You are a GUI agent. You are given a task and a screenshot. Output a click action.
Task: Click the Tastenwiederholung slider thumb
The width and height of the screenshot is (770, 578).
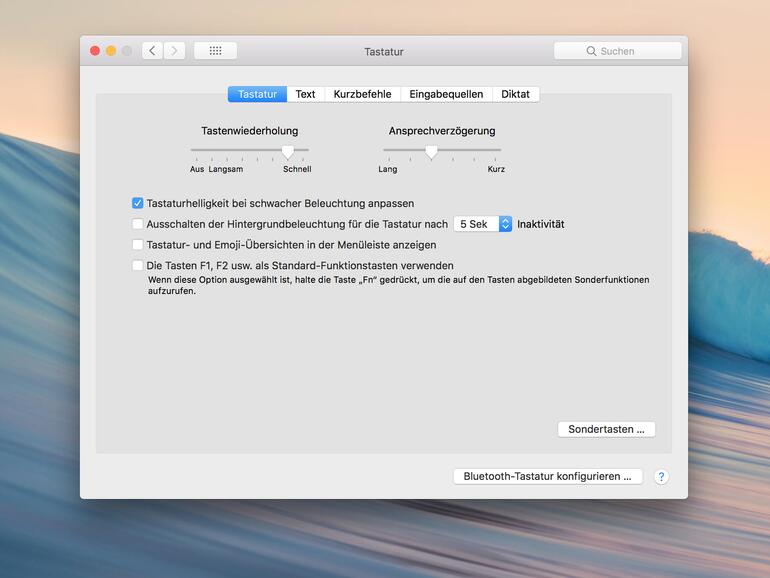[288, 152]
